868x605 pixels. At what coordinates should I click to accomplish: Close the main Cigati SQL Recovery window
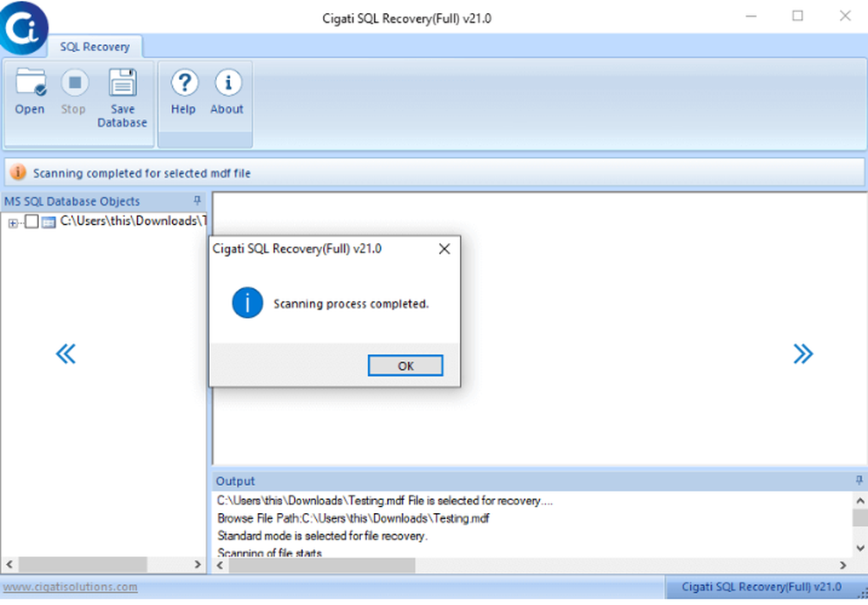(845, 16)
